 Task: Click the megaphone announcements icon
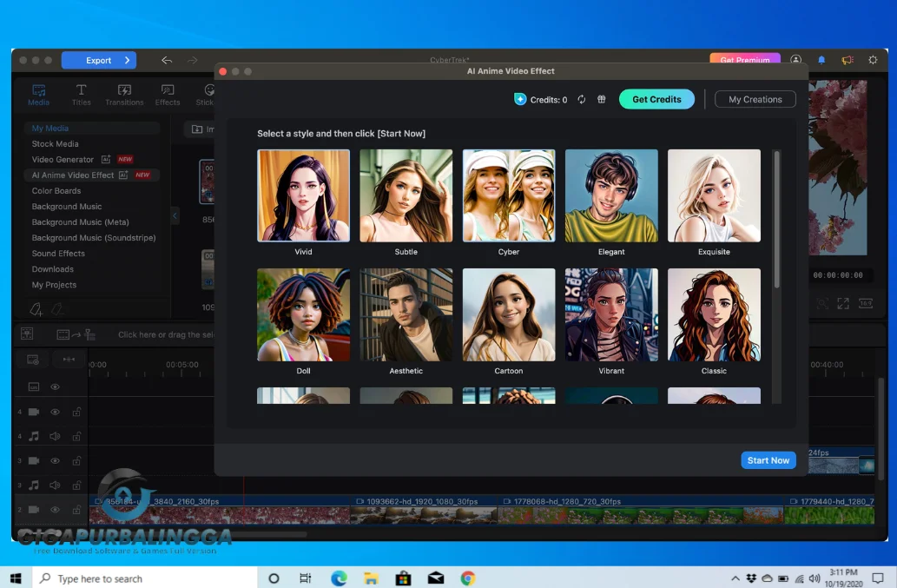[848, 59]
